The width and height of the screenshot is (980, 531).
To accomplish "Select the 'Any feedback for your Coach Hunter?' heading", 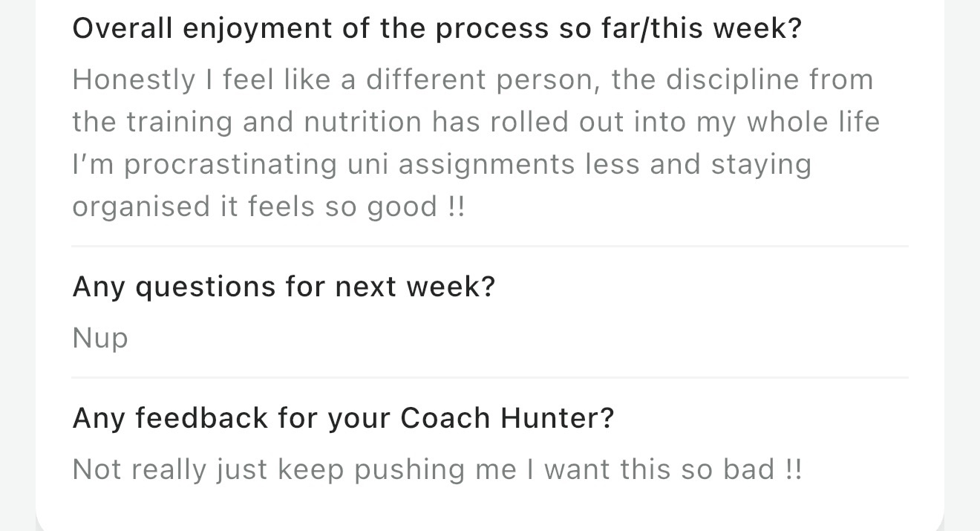I will click(344, 418).
